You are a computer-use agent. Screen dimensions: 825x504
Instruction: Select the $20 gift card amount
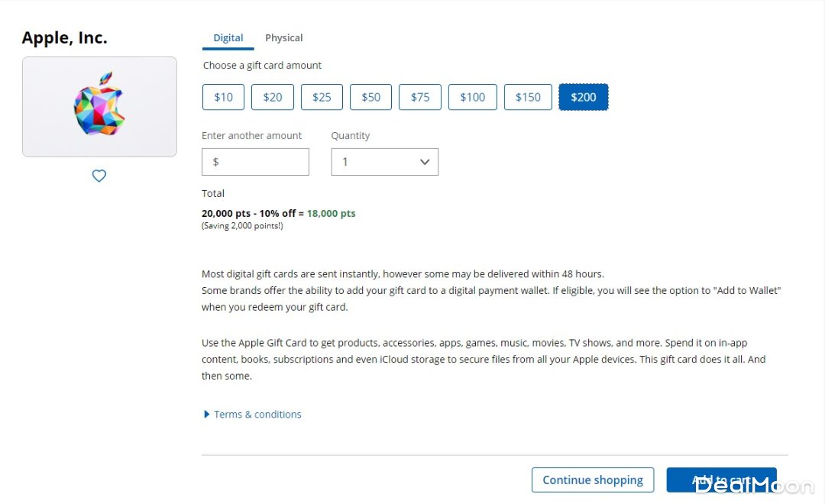coord(273,97)
